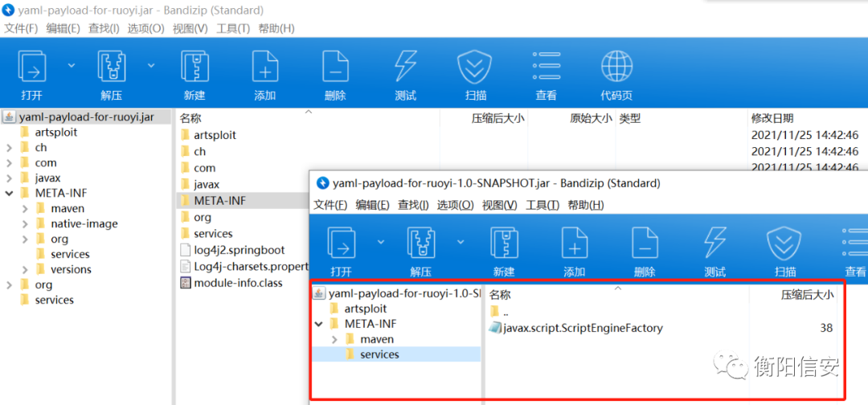
Task: Expand the com folder in back window tree
Action: click(10, 163)
